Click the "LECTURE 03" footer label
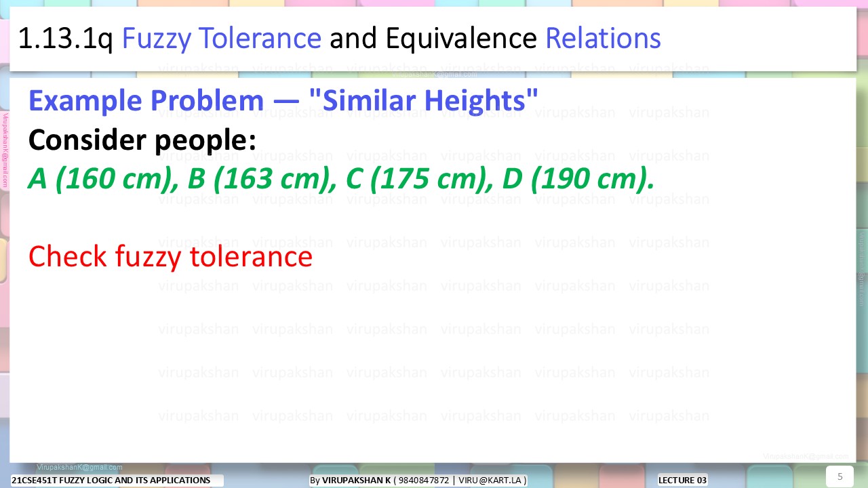 point(683,480)
